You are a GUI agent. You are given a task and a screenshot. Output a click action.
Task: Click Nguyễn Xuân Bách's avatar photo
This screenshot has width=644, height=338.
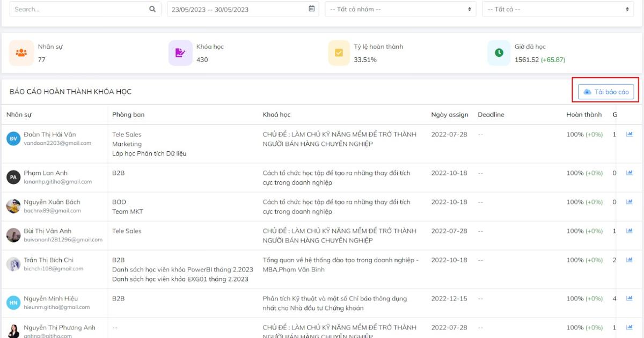point(13,206)
